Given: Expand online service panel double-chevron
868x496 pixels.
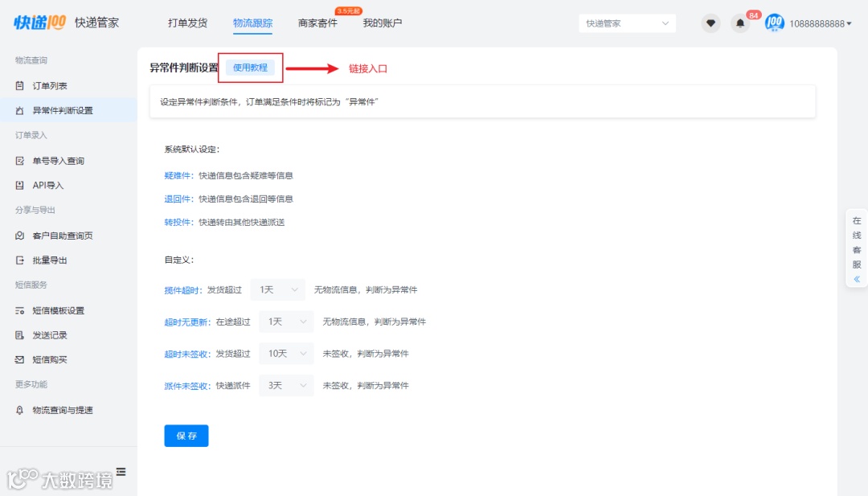Looking at the screenshot, I should pos(857,279).
